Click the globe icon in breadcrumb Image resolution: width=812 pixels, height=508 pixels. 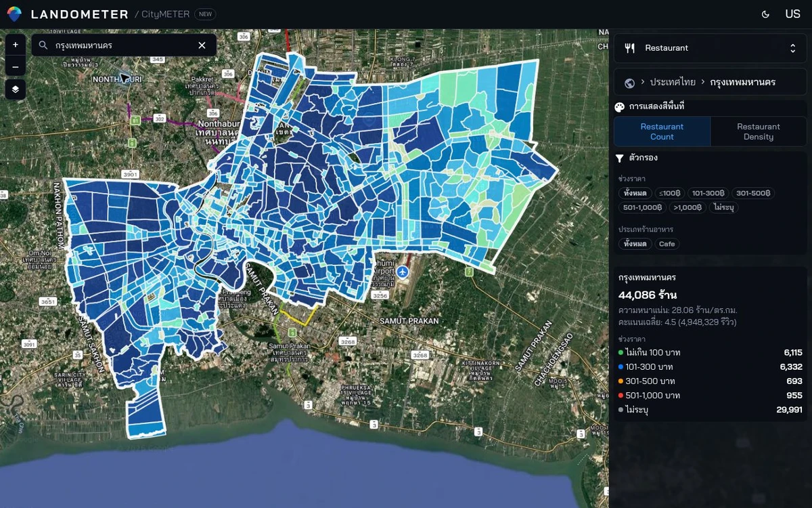(x=629, y=83)
